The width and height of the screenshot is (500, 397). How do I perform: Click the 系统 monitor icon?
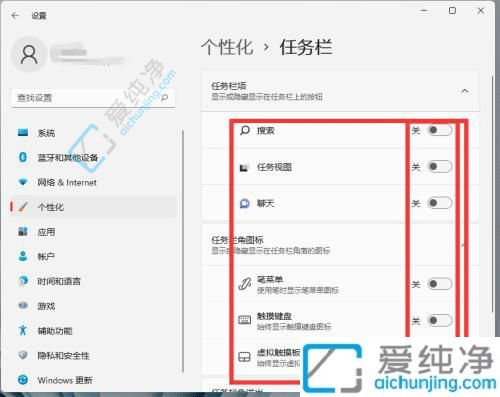23,133
